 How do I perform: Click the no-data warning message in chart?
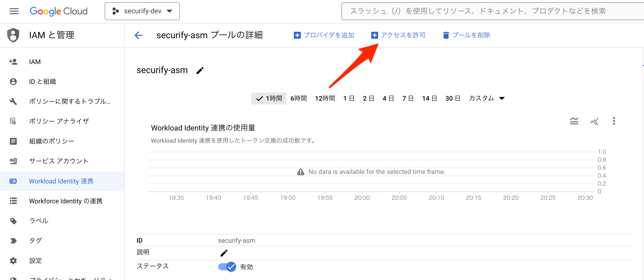click(x=371, y=172)
